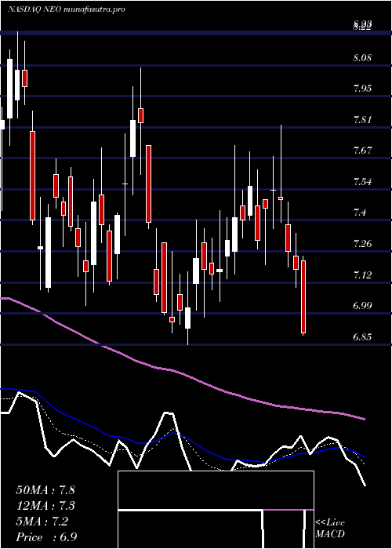Screen dimensions: 392x549
Task: Click the purple 50MA moving average line
Action: point(182,374)
